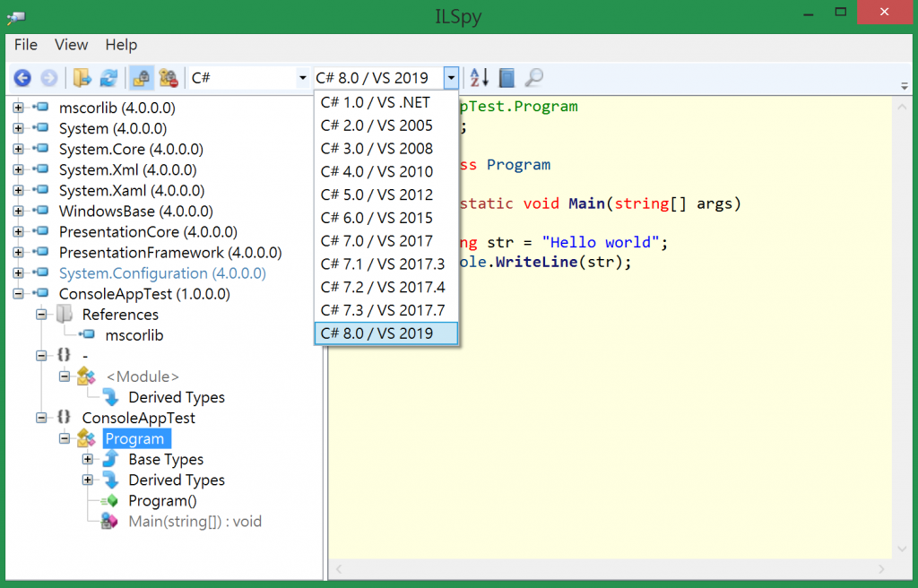Pick C# 6.0 / VS 2015
Screen dimensions: 918x588
(x=386, y=218)
